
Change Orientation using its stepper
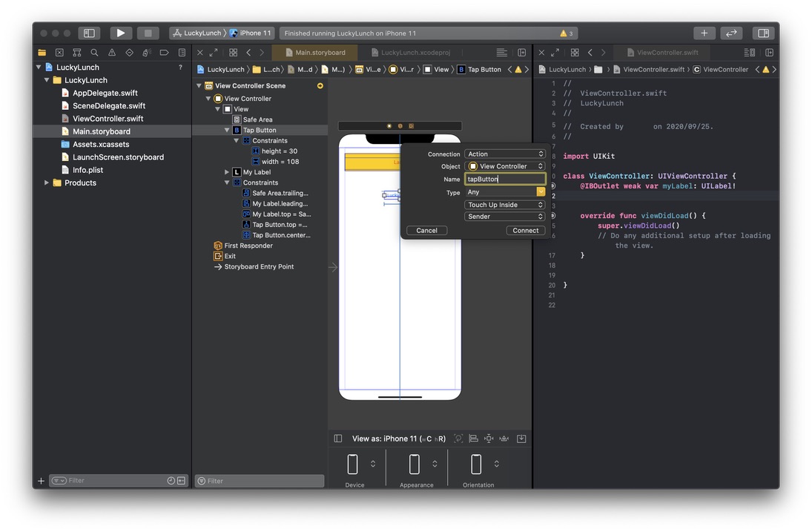tap(497, 464)
